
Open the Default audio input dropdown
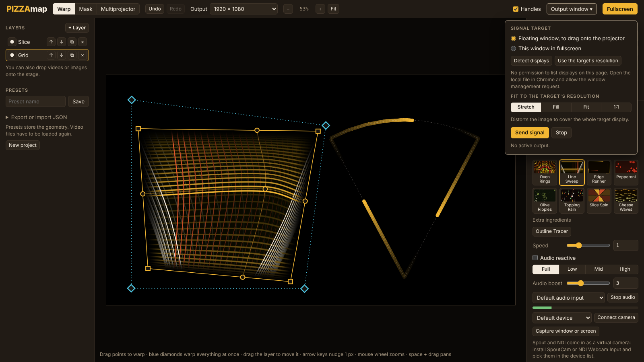569,298
